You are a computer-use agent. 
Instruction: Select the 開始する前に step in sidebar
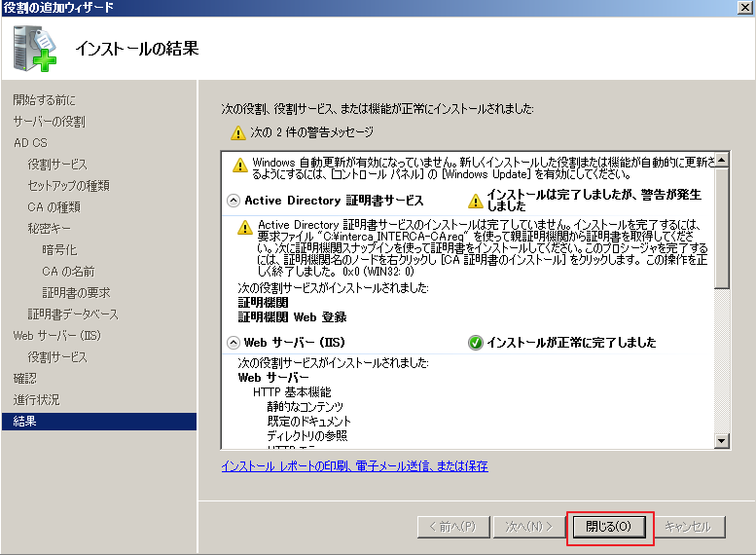pos(45,100)
